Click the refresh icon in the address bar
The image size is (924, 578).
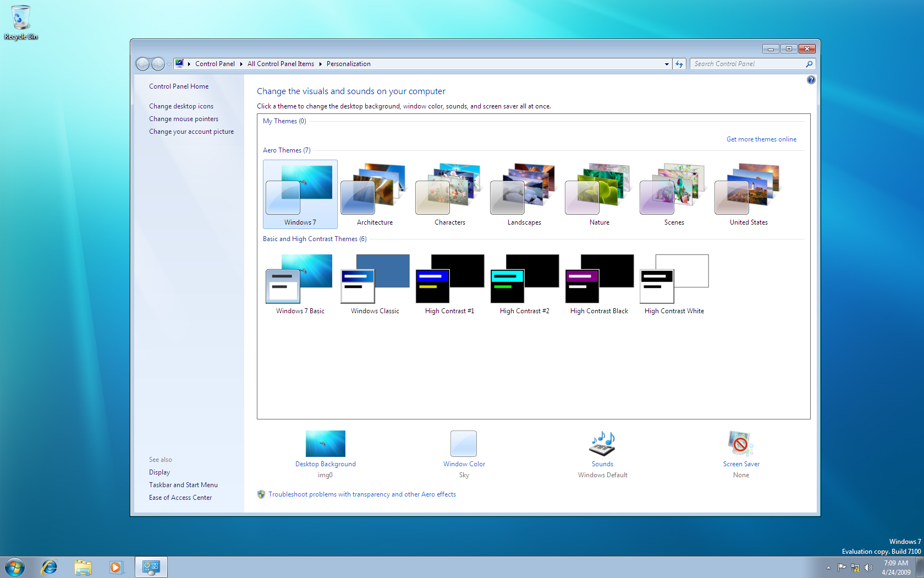pos(679,64)
